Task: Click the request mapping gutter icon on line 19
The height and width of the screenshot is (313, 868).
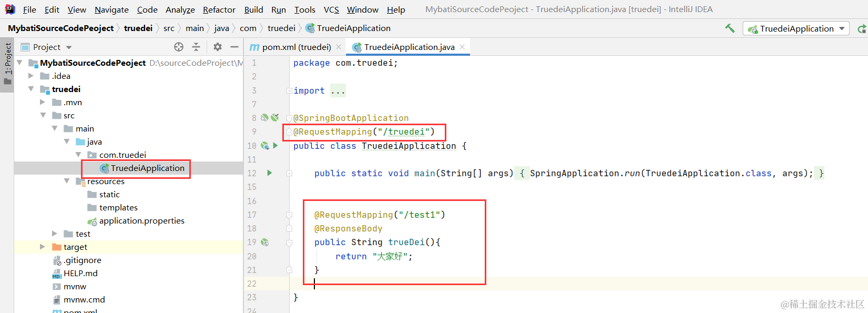Action: pyautogui.click(x=265, y=243)
